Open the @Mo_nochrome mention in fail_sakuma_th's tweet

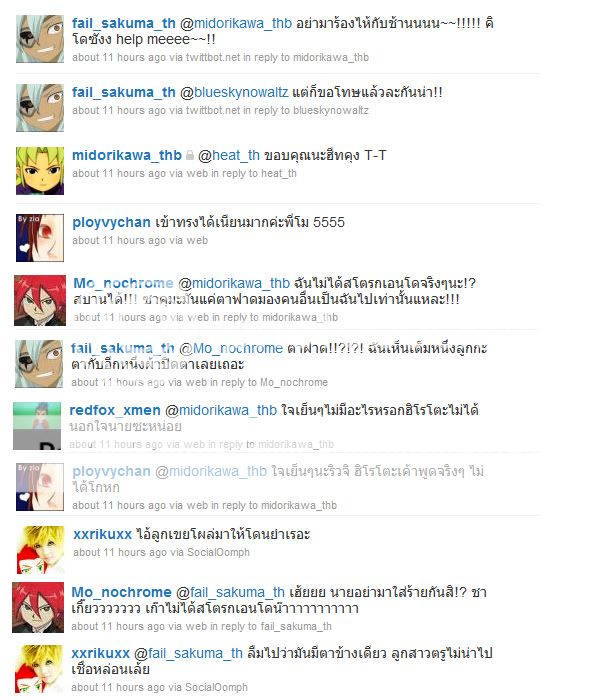click(231, 348)
